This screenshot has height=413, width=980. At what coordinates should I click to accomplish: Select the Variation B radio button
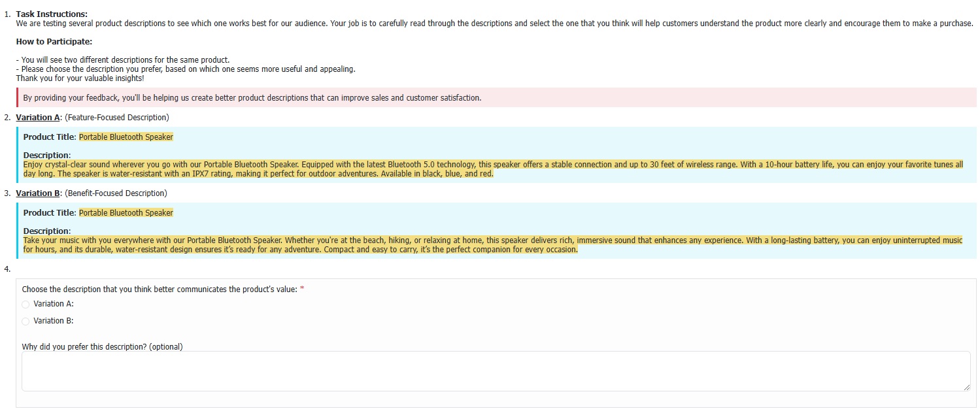(25, 321)
